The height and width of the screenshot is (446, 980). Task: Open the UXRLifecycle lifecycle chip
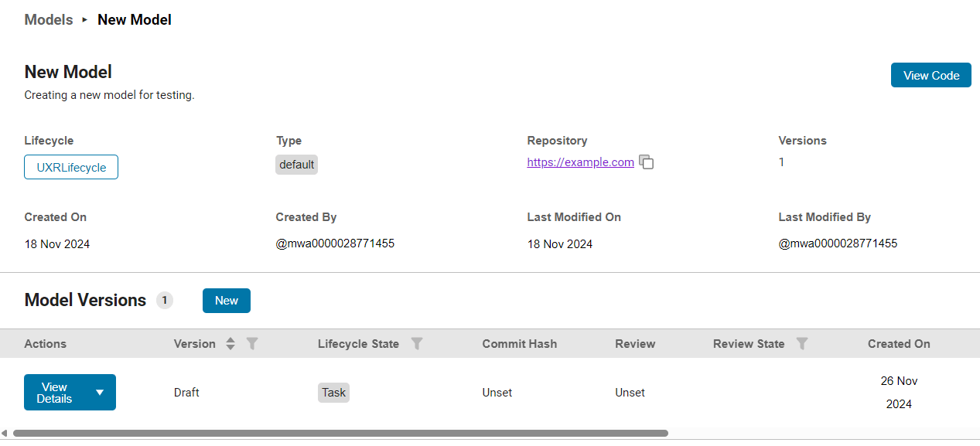71,167
